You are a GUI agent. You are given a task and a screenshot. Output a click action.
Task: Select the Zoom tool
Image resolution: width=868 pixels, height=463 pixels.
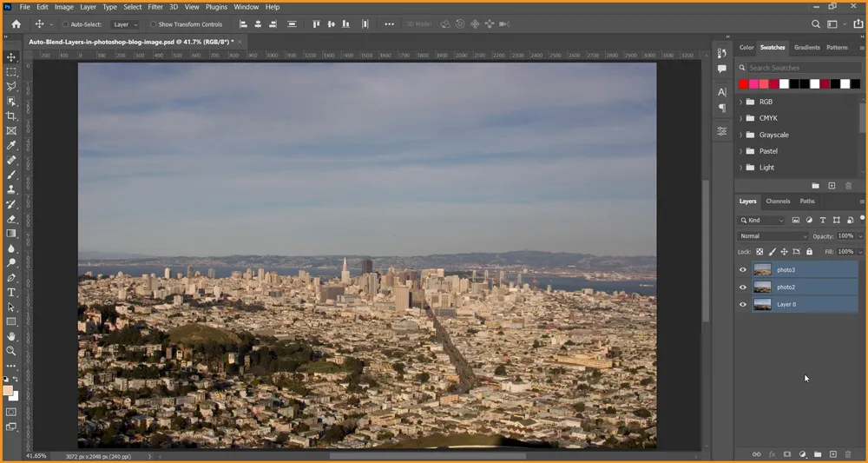(x=11, y=351)
